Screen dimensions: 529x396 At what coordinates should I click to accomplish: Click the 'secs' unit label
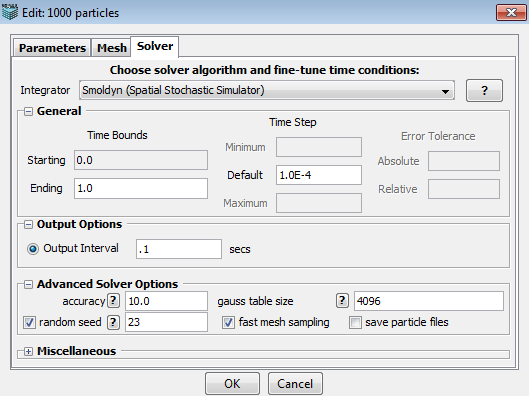[240, 249]
